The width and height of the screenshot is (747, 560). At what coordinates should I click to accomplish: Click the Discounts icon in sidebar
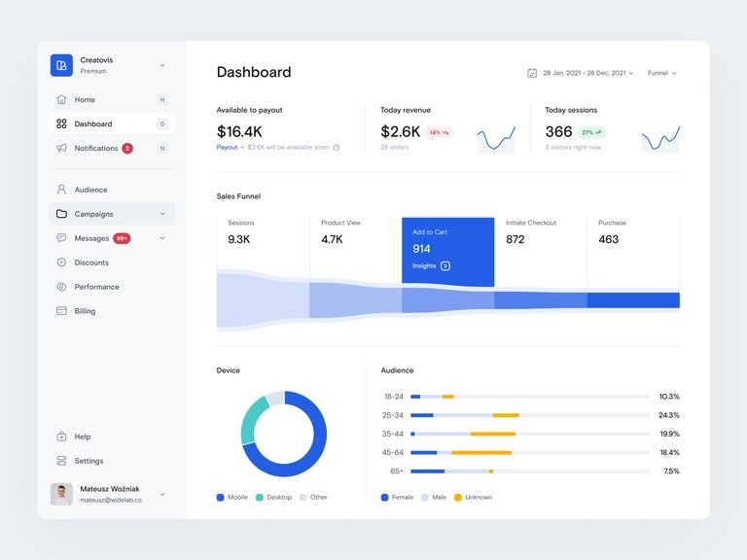(x=61, y=262)
